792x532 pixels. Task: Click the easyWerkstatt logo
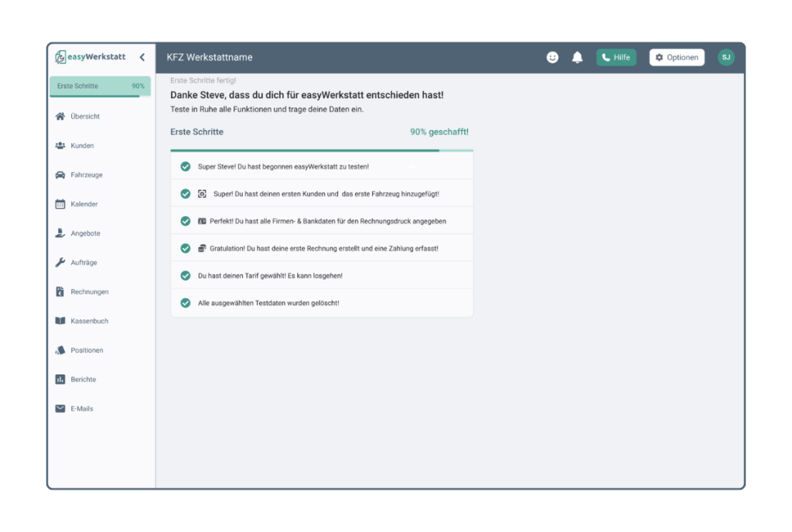pyautogui.click(x=90, y=57)
